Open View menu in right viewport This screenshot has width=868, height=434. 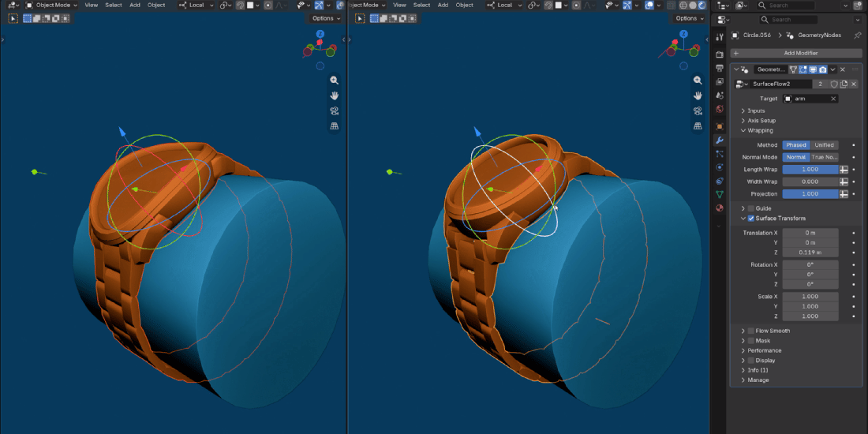click(400, 5)
